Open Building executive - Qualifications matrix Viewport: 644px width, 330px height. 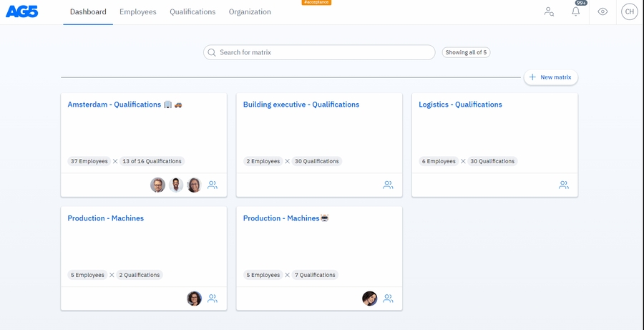[x=301, y=105]
